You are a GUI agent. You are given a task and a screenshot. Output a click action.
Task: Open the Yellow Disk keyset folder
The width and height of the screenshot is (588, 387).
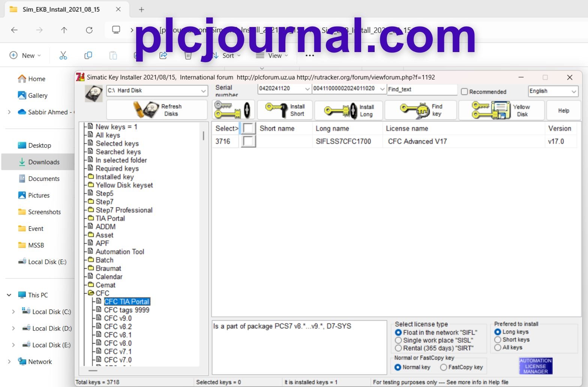[124, 185]
